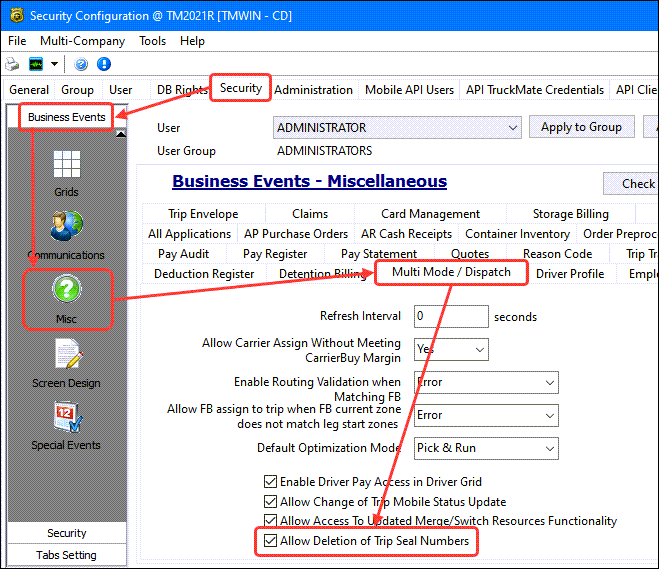The height and width of the screenshot is (569, 659).
Task: Disable Allow Deletion of Trip Seal Numbers
Action: pos(270,541)
